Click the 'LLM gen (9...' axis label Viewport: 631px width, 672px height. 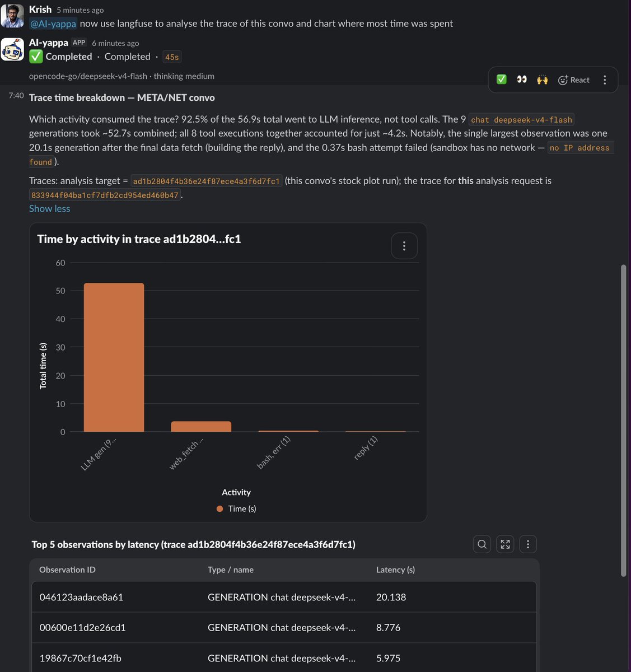[x=99, y=454]
